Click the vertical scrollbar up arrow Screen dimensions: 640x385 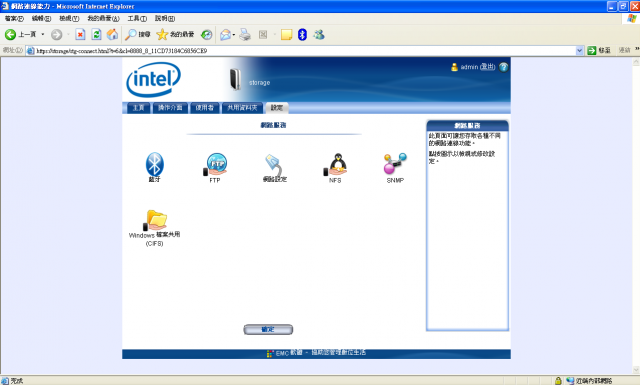pos(636,62)
